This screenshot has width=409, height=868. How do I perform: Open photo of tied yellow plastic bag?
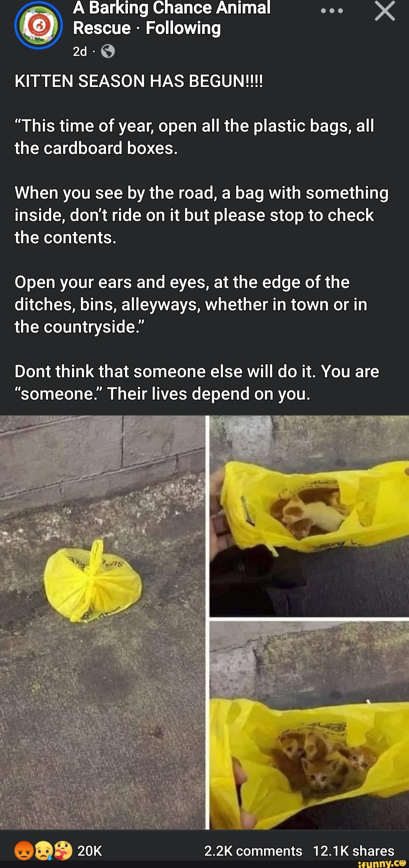click(x=103, y=623)
